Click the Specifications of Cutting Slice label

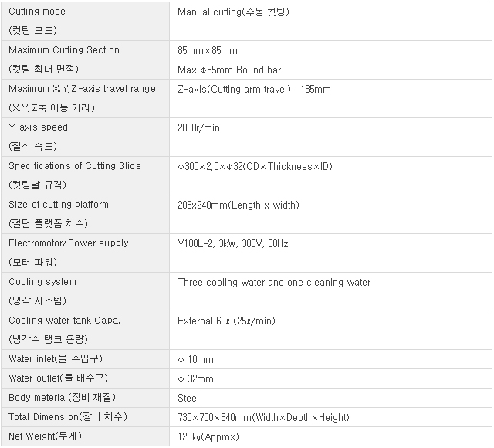tap(75, 166)
